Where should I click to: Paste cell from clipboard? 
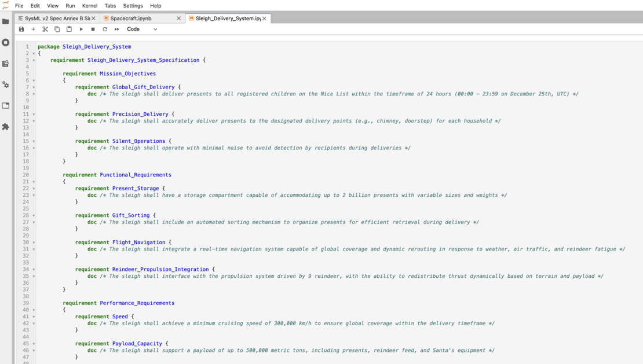(69, 29)
